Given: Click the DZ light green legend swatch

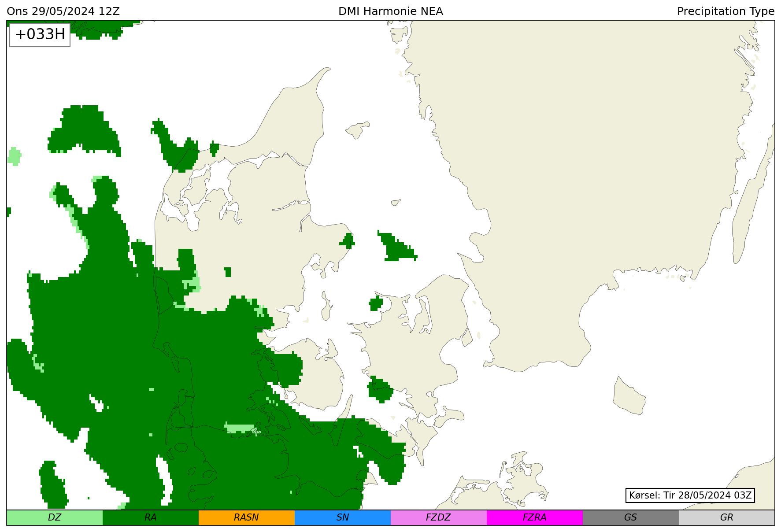Looking at the screenshot, I should tap(55, 517).
